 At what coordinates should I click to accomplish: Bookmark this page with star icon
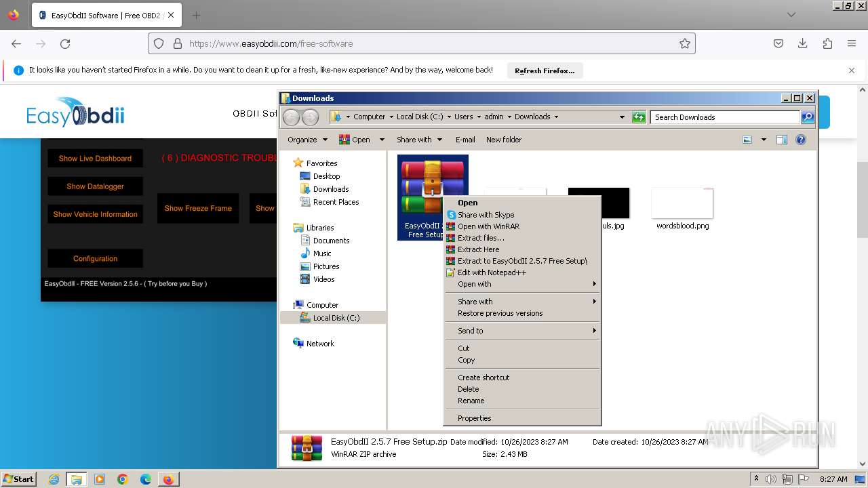click(x=685, y=43)
